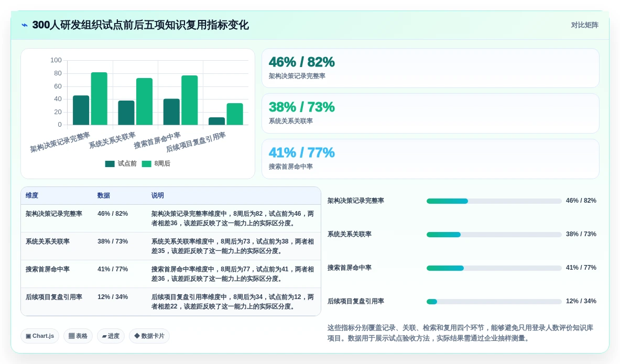This screenshot has height=364, width=620.
Task: Click the 对比矩阵 label in the header
Action: 584,25
